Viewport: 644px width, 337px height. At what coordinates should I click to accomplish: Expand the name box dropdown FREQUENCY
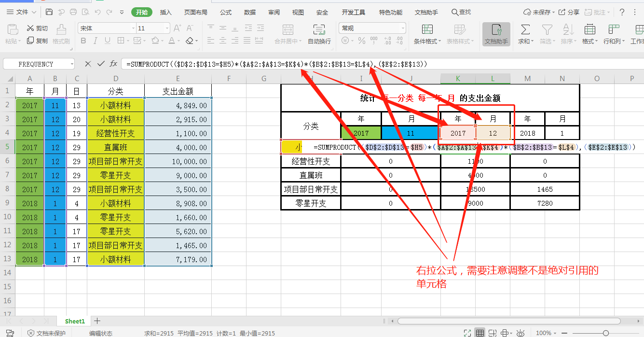[72, 64]
